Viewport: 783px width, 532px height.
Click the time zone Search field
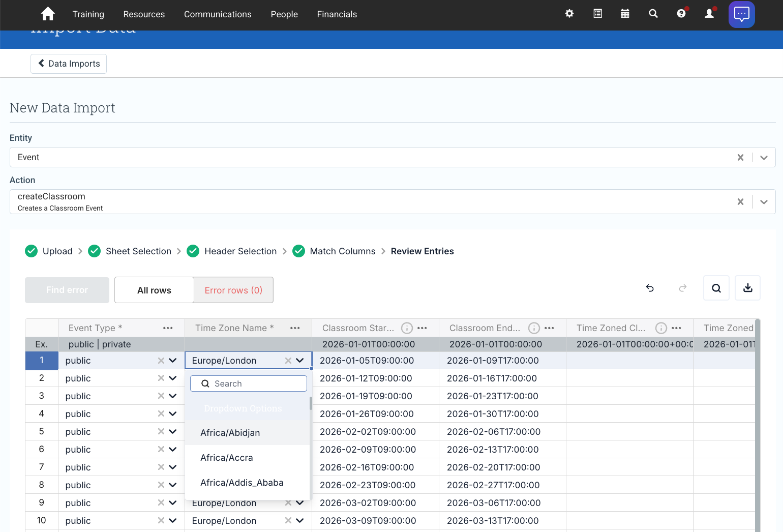[249, 383]
